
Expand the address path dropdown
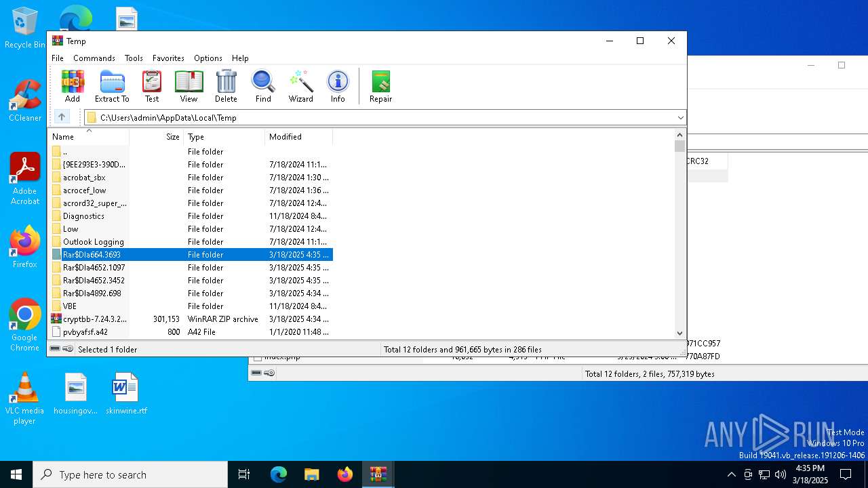click(680, 118)
